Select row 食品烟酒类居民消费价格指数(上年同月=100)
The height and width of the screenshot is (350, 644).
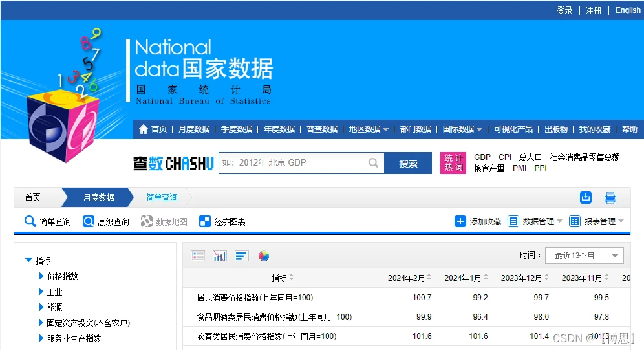pyautogui.click(x=407, y=317)
